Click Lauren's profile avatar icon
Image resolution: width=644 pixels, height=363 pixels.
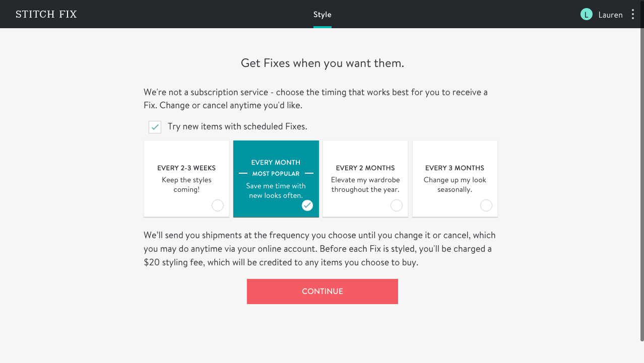(x=586, y=15)
